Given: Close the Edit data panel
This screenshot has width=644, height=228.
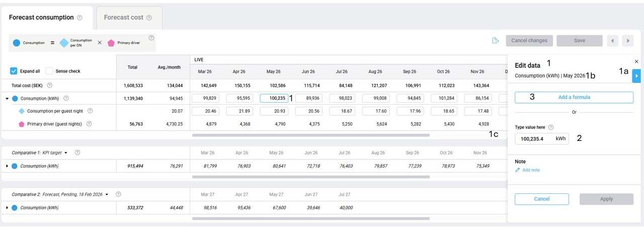Looking at the screenshot, I should click(636, 61).
